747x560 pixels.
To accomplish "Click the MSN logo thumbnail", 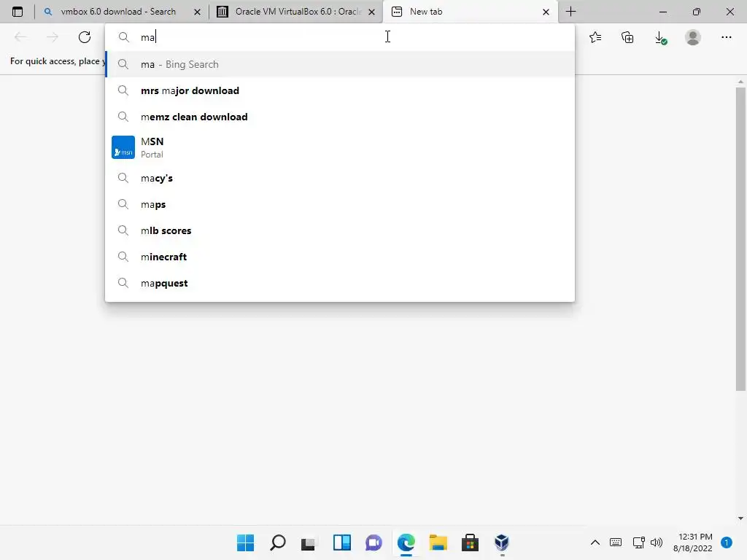I will point(123,147).
